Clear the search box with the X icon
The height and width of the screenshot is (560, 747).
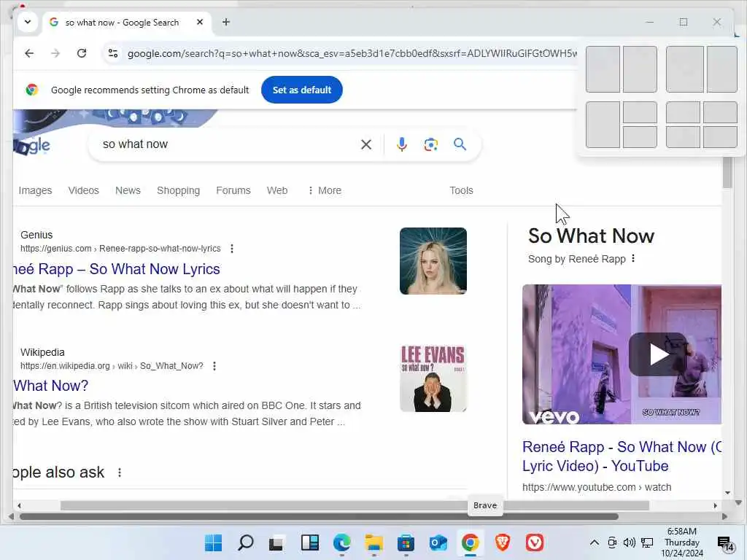(x=366, y=144)
